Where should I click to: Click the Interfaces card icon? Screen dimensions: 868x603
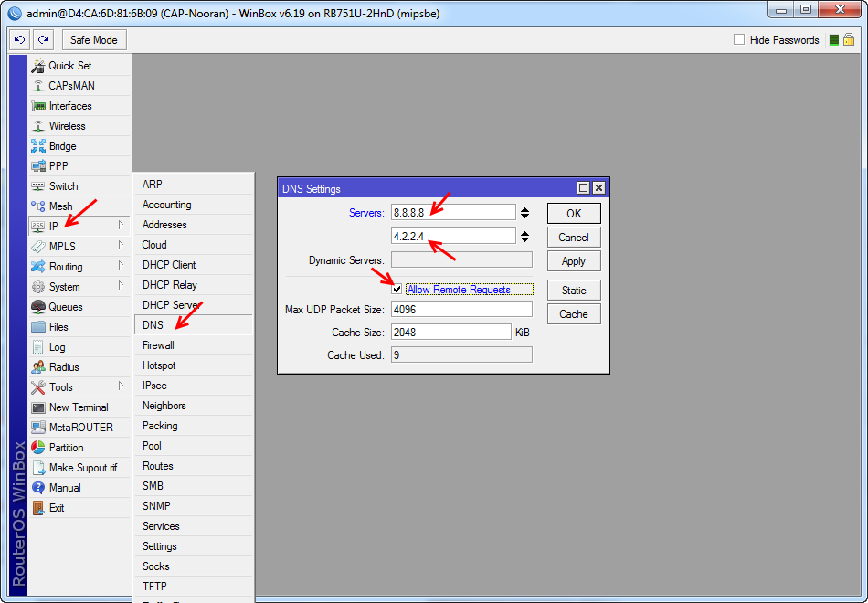tap(38, 106)
